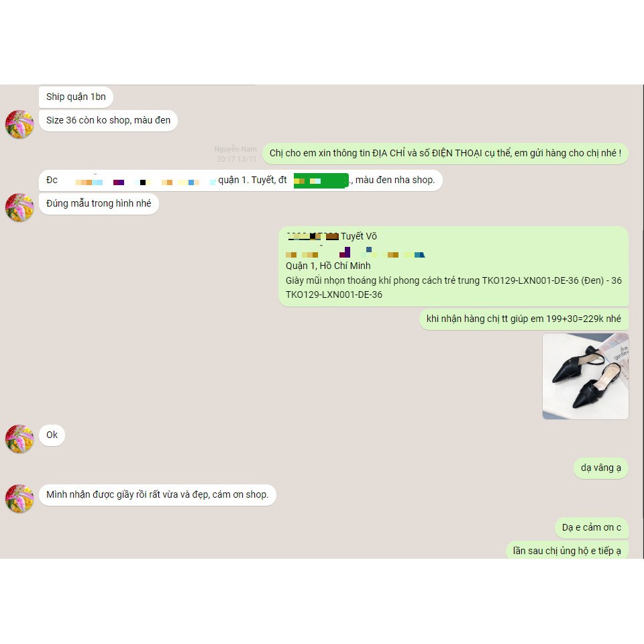
Task: Click the 'lần sau chị ủng hộ e tiếp ạ' bubble
Action: coord(567,551)
